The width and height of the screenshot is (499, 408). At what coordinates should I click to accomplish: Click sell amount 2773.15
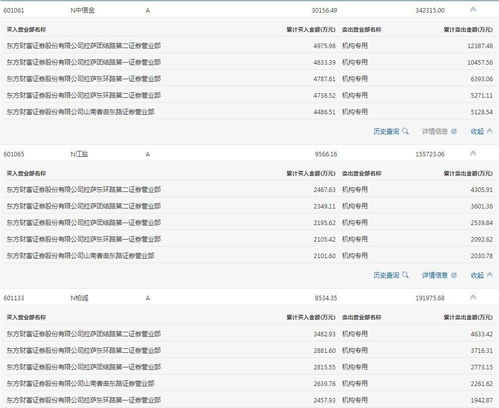click(482, 367)
